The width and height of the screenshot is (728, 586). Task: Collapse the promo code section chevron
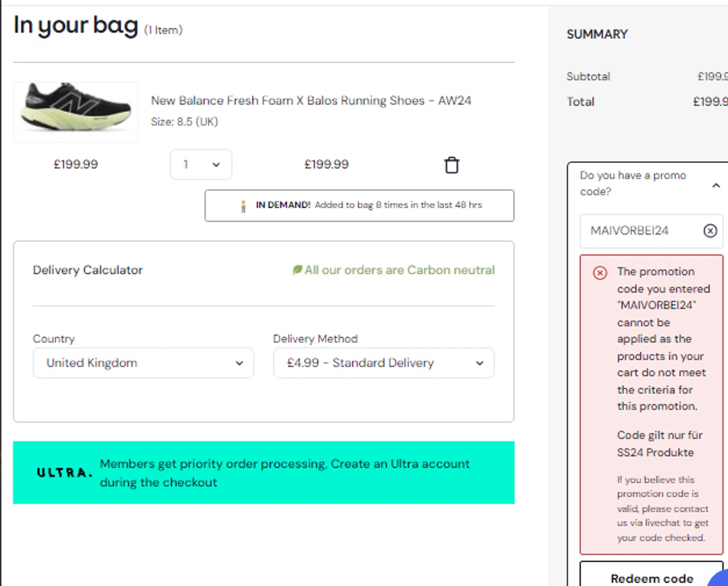(x=716, y=185)
